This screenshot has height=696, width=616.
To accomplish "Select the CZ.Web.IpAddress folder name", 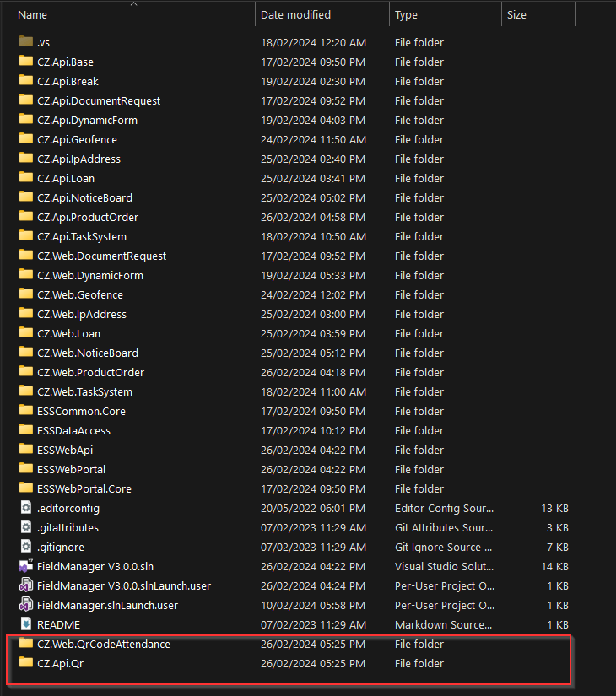I will (82, 315).
